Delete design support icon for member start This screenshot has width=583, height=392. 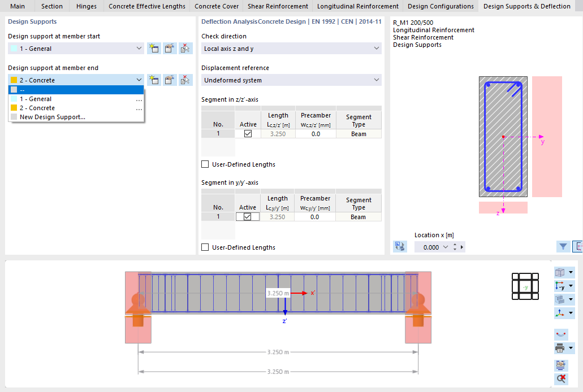pyautogui.click(x=185, y=49)
